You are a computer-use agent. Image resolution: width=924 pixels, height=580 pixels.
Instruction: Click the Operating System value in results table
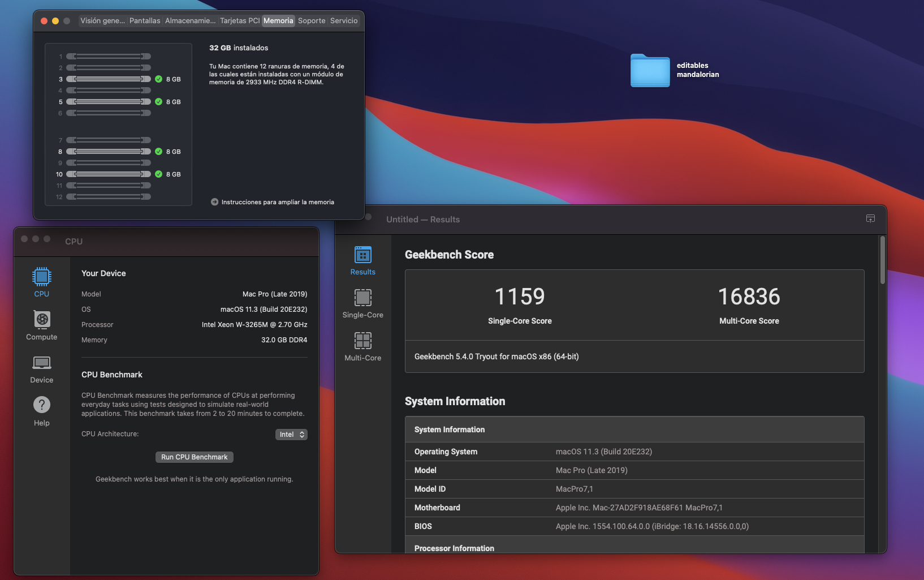click(604, 452)
